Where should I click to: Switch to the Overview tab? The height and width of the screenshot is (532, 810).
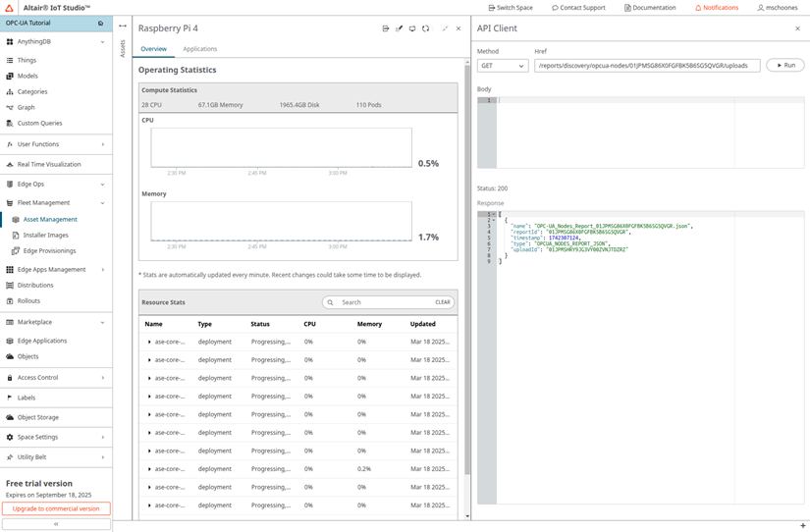(153, 49)
